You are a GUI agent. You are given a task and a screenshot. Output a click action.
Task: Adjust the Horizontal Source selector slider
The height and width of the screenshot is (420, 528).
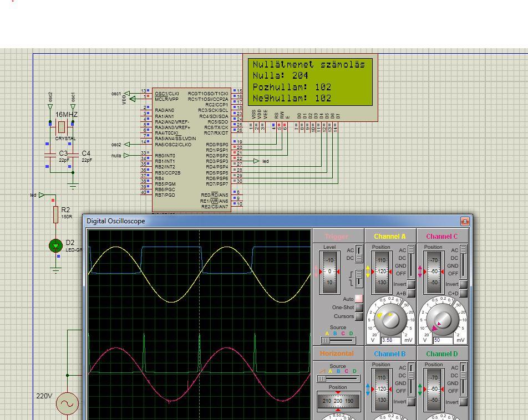coord(338,379)
